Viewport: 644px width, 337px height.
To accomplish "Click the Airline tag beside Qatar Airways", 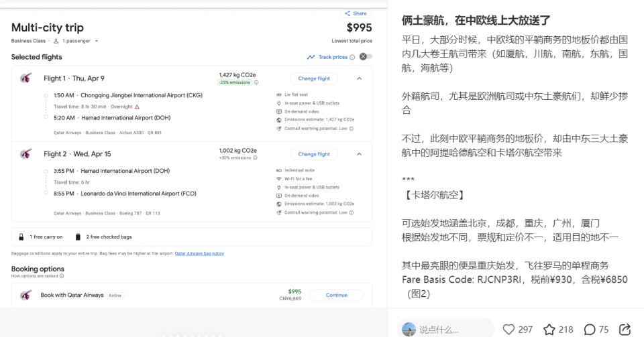I will [115, 295].
